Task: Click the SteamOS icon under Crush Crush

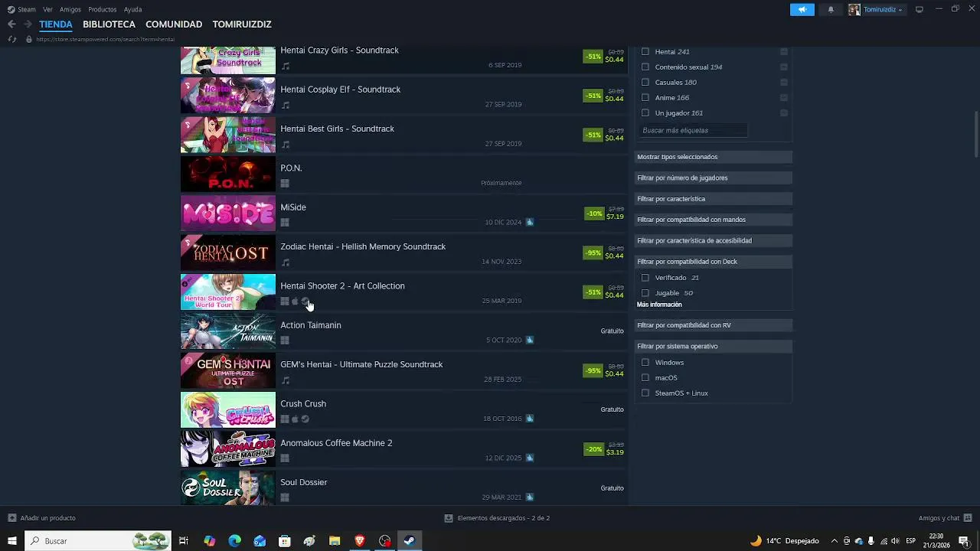Action: point(305,419)
